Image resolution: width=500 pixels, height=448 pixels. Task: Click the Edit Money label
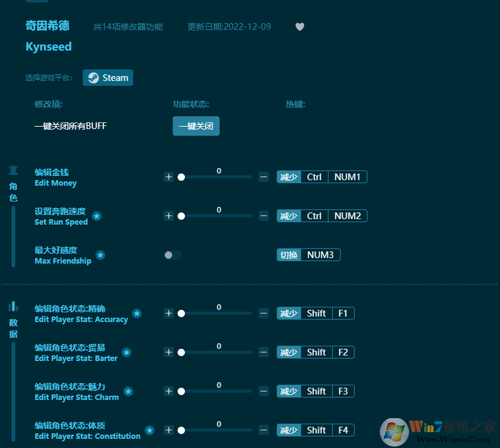tap(55, 183)
